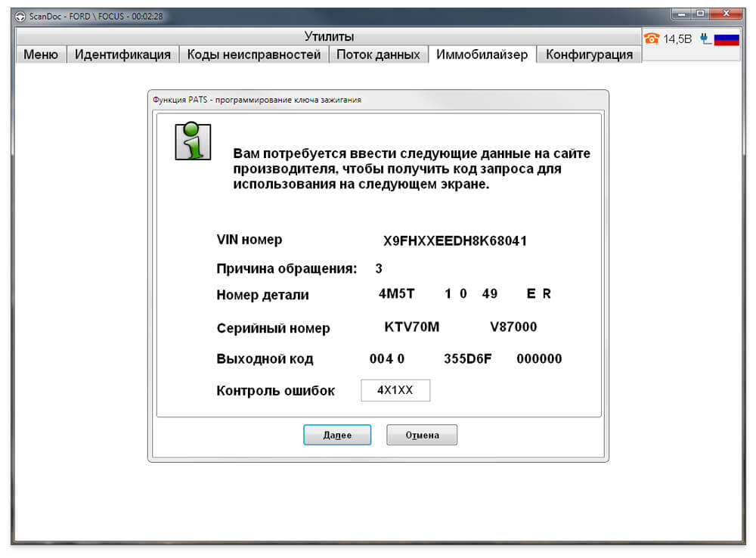Select the Иммобилайзер tab

pos(482,54)
